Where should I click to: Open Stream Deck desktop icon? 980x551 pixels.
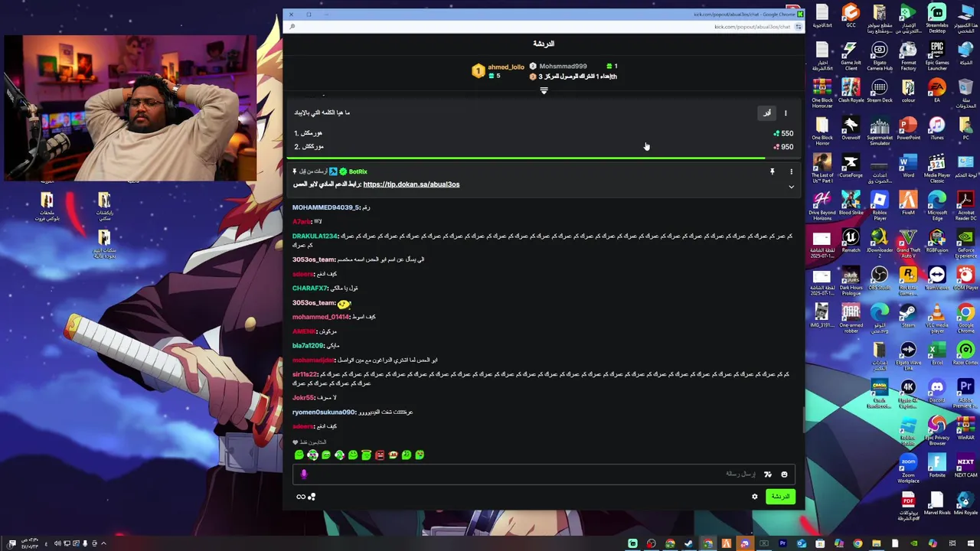coord(879,91)
